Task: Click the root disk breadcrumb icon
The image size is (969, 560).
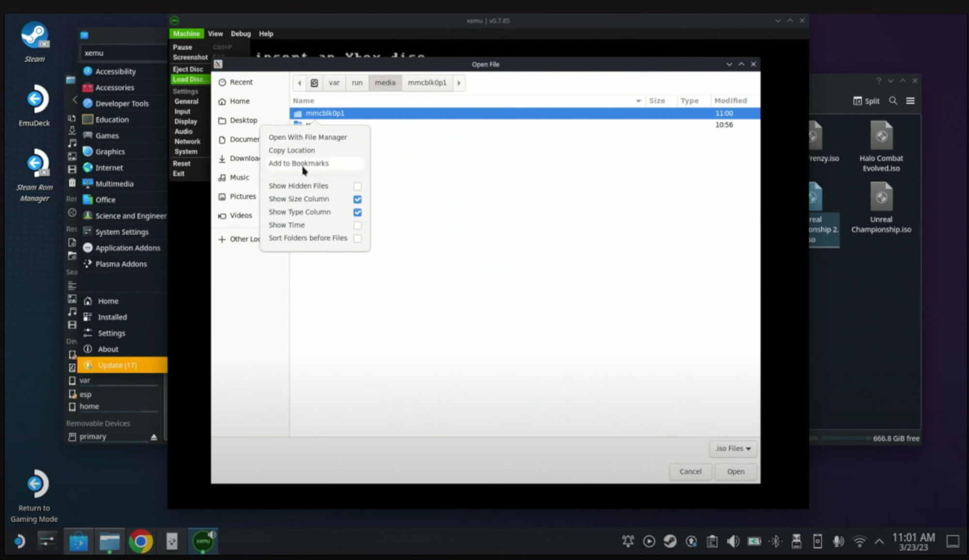Action: (314, 83)
